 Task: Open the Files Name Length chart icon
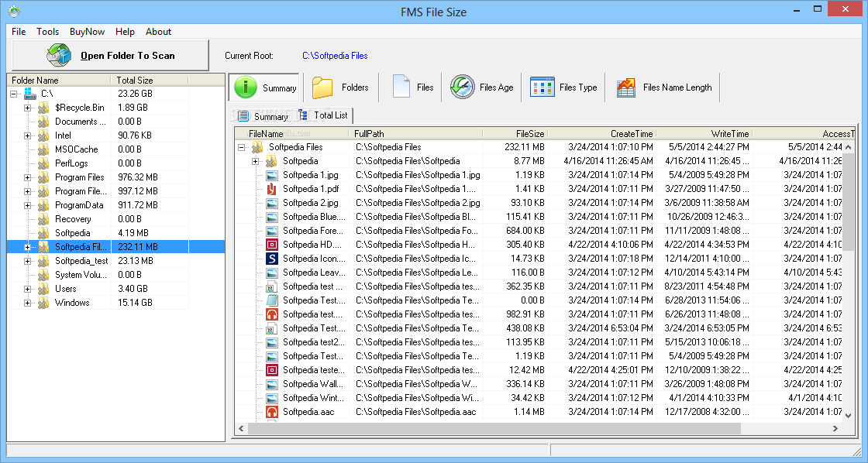click(626, 87)
